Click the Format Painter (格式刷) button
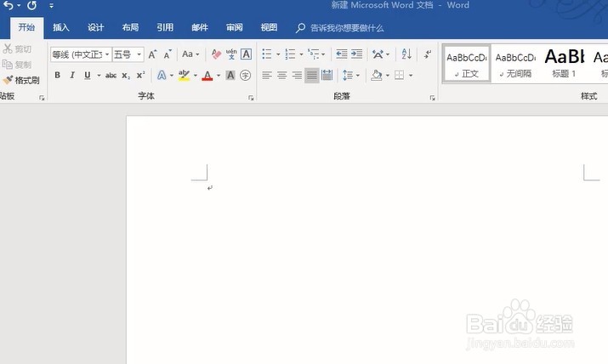Screen dimensions: 608x364 tap(21, 80)
